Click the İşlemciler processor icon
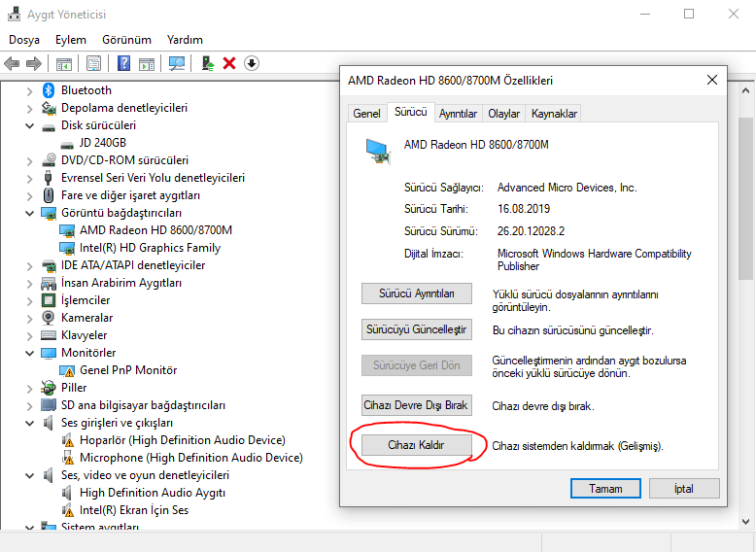The image size is (756, 552). pos(49,300)
